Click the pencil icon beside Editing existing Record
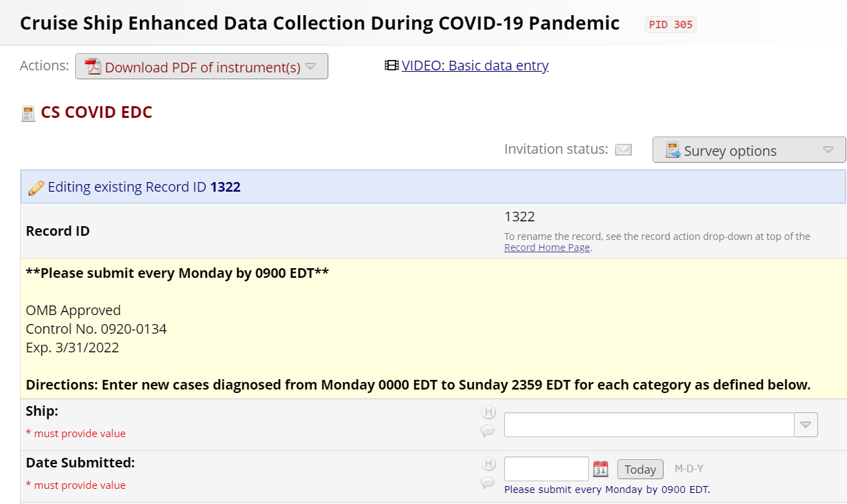 tap(36, 188)
